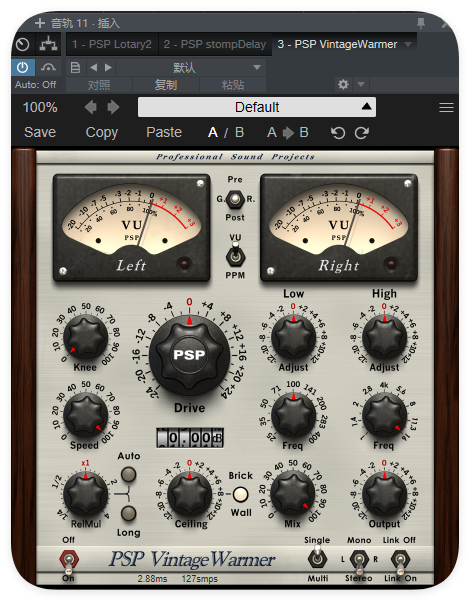Flip the Single/Multi band switch
Screen dimensions: 470x601
click(317, 558)
